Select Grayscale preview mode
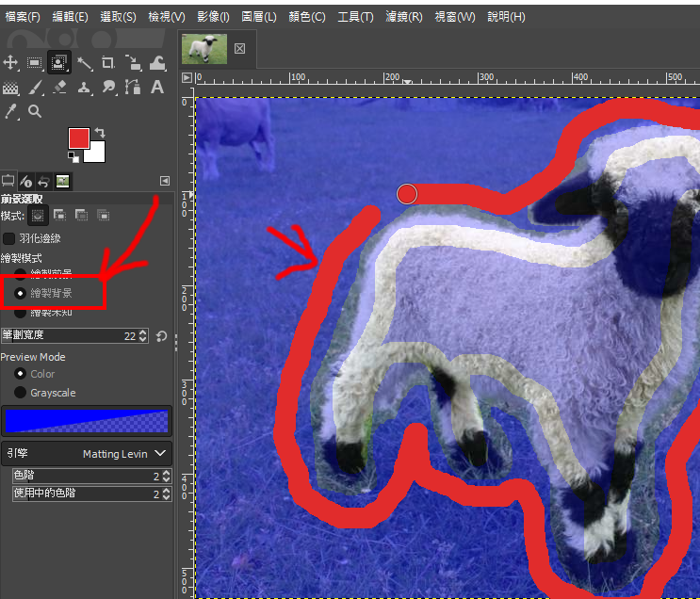 [20, 393]
